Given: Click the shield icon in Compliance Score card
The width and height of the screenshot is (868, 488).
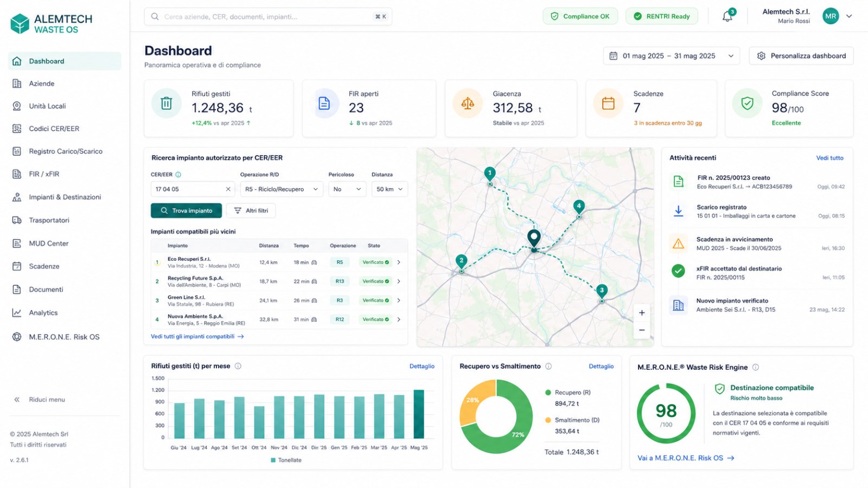Looking at the screenshot, I should [747, 103].
